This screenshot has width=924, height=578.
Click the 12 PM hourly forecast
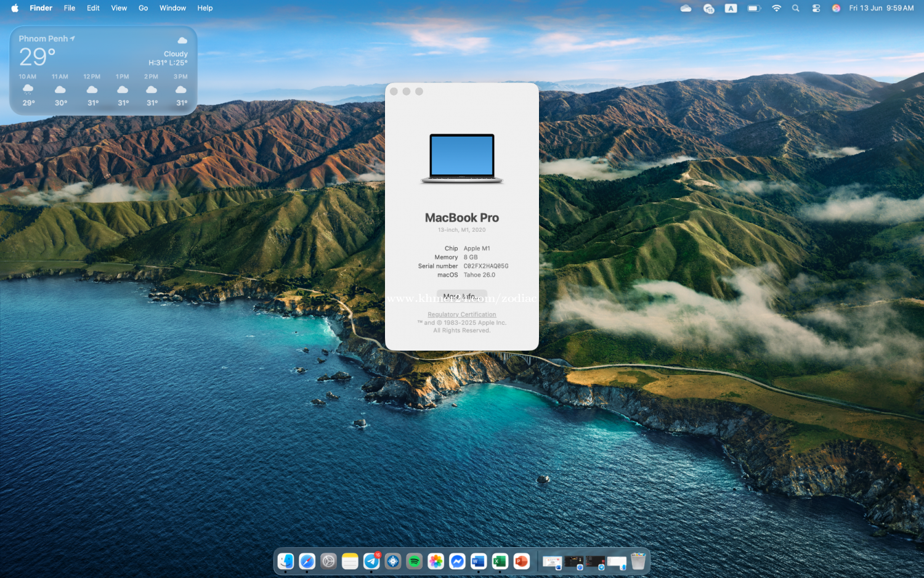coord(92,90)
